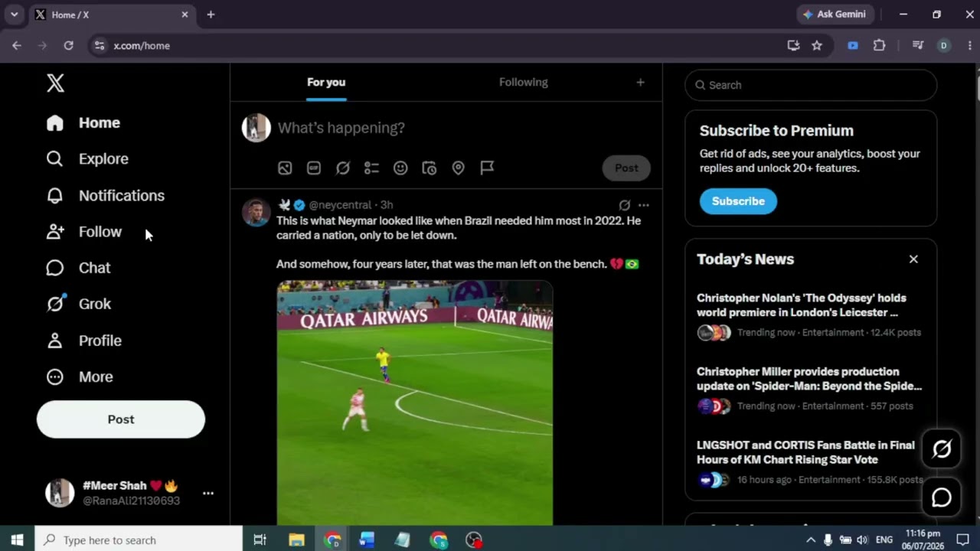Add a poll to the post

pos(371,168)
